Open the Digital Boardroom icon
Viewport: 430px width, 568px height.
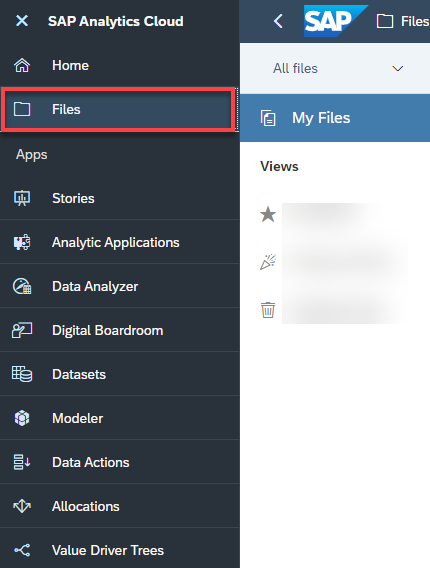pos(22,330)
